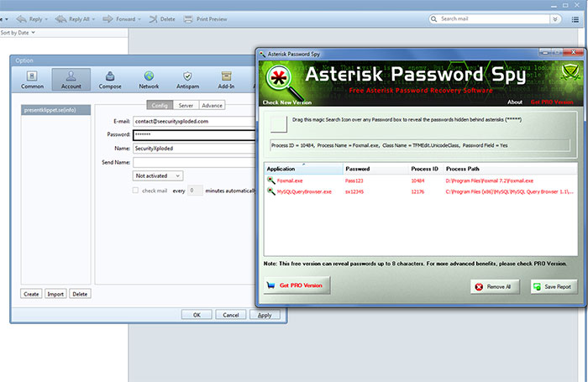Expand the Forward dropdown arrow

[x=139, y=19]
